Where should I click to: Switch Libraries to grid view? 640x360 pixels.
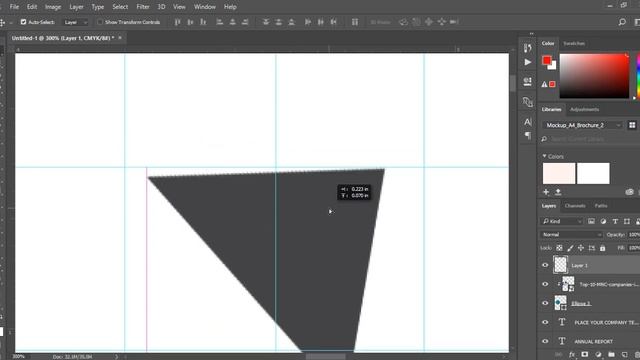[x=632, y=125]
